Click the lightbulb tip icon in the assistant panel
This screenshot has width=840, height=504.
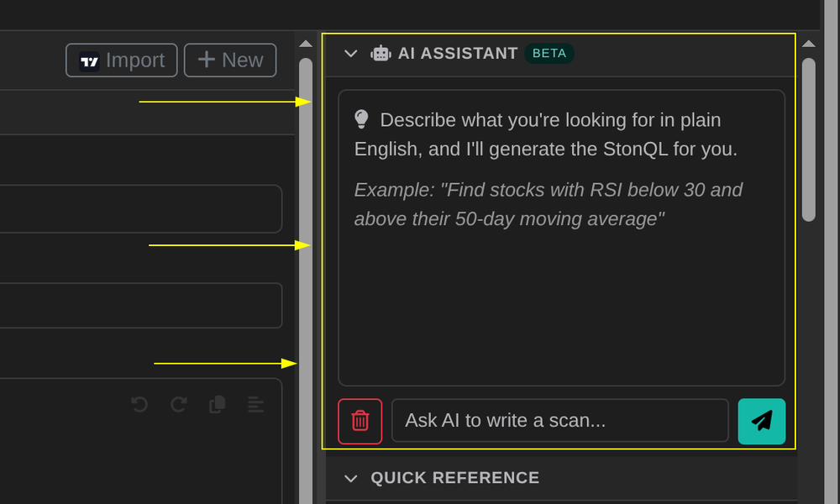(x=360, y=119)
